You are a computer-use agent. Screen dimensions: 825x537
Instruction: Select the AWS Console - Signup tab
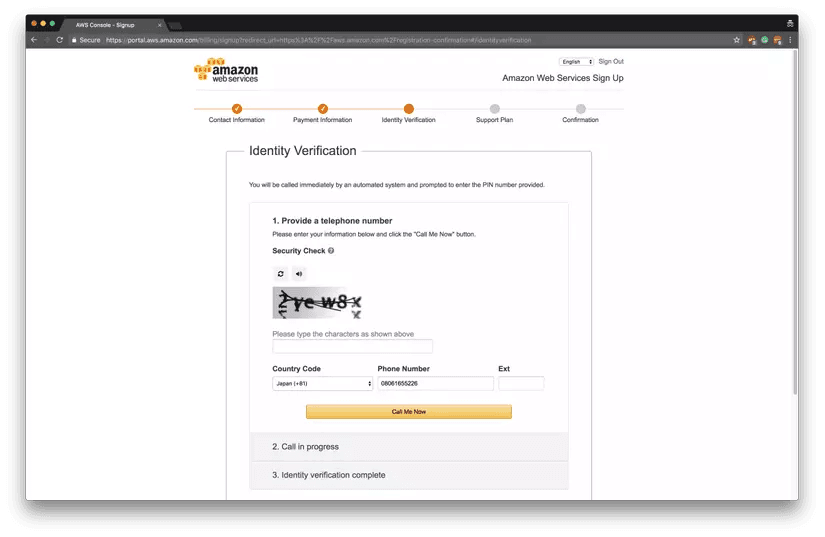[113, 25]
